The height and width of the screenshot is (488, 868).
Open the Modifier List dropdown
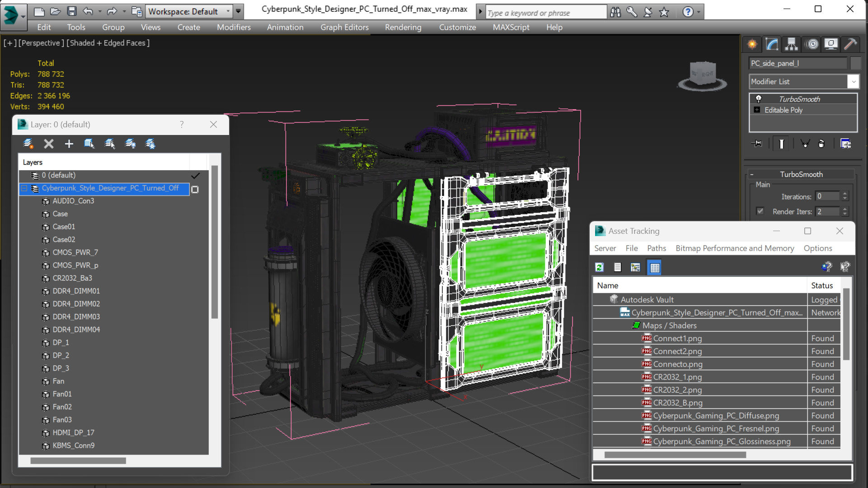point(853,82)
